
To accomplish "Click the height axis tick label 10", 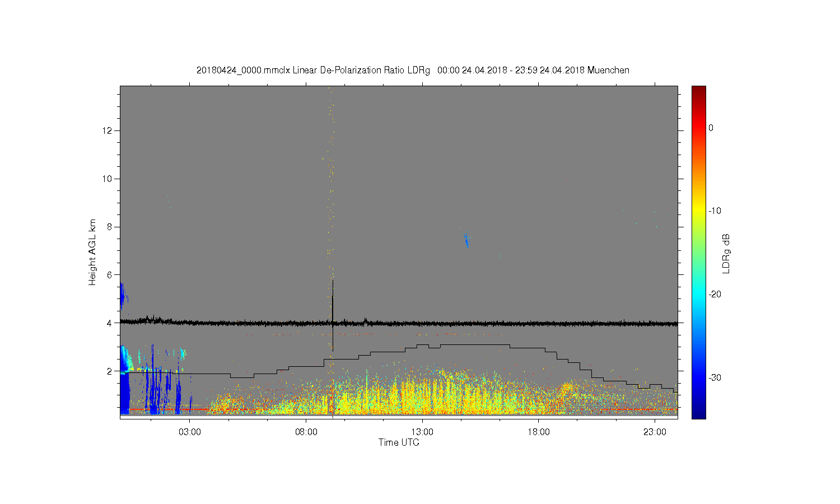I will [x=108, y=179].
